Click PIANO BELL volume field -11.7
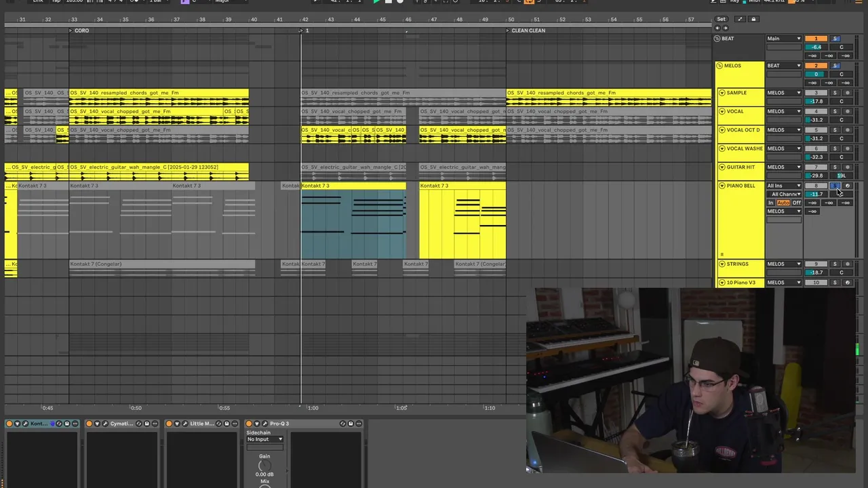The width and height of the screenshot is (868, 488). pos(816,194)
